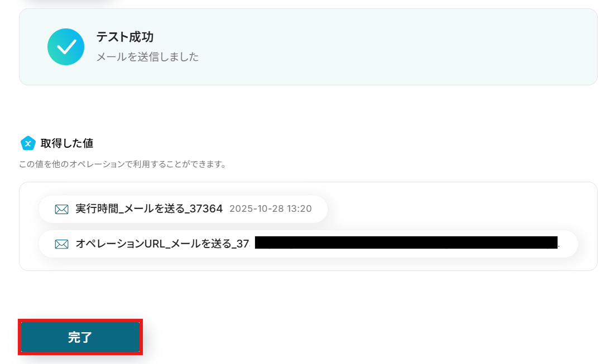Click the envelope icon in 実行時間 row

(x=61, y=209)
